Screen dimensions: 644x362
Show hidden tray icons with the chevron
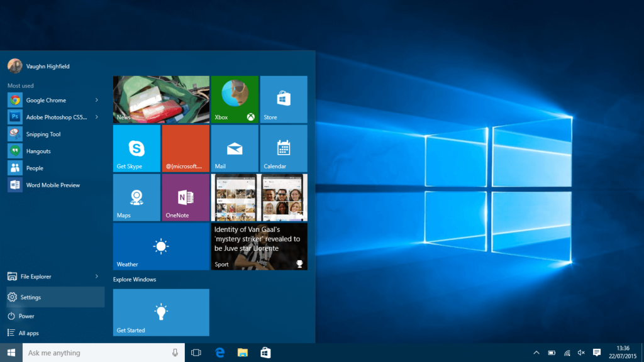click(x=536, y=353)
